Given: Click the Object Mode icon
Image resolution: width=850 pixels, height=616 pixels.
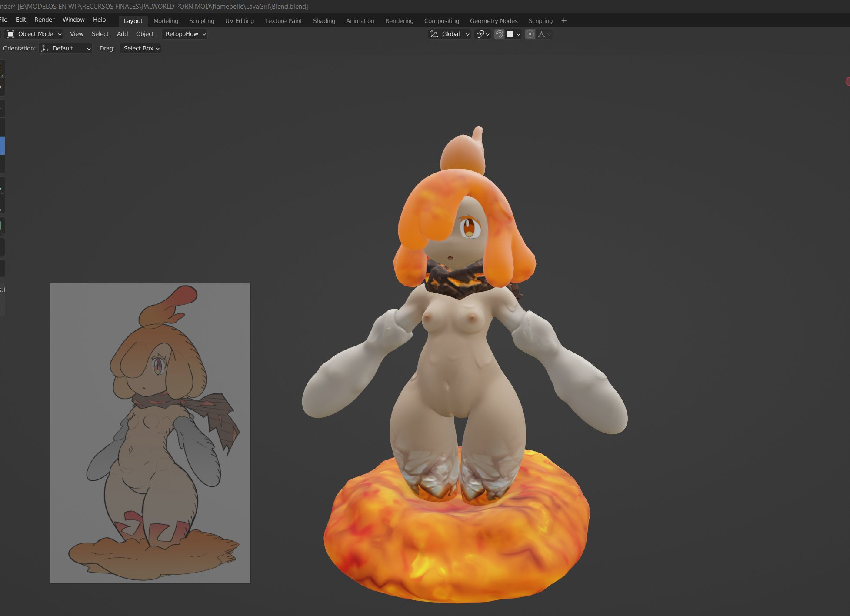Looking at the screenshot, I should (x=11, y=34).
